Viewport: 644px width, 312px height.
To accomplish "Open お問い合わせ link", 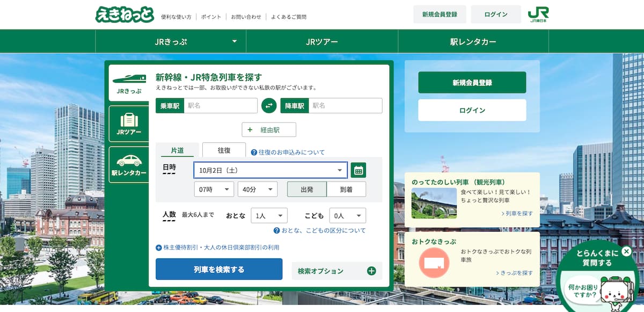I will tap(246, 17).
